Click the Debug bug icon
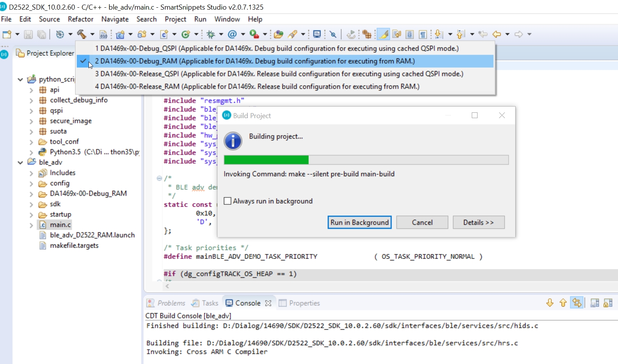 pyautogui.click(x=210, y=34)
